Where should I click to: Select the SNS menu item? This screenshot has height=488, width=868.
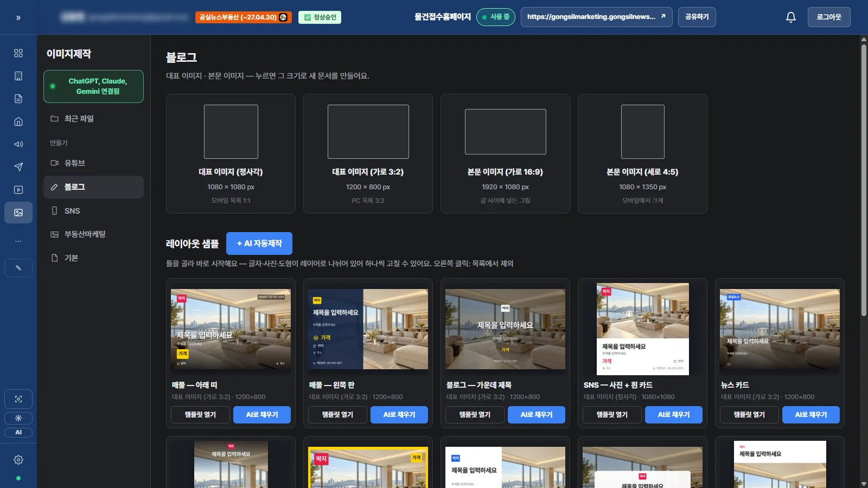93,211
